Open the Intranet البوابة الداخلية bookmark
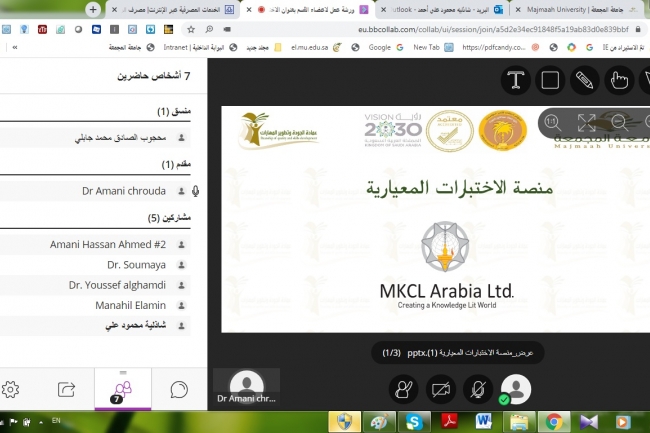The image size is (650, 433). [x=200, y=47]
